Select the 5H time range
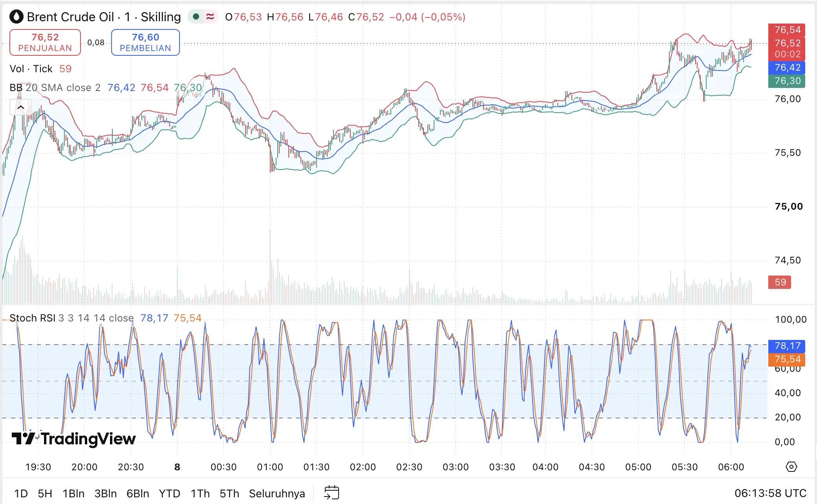Image resolution: width=817 pixels, height=504 pixels. click(45, 493)
